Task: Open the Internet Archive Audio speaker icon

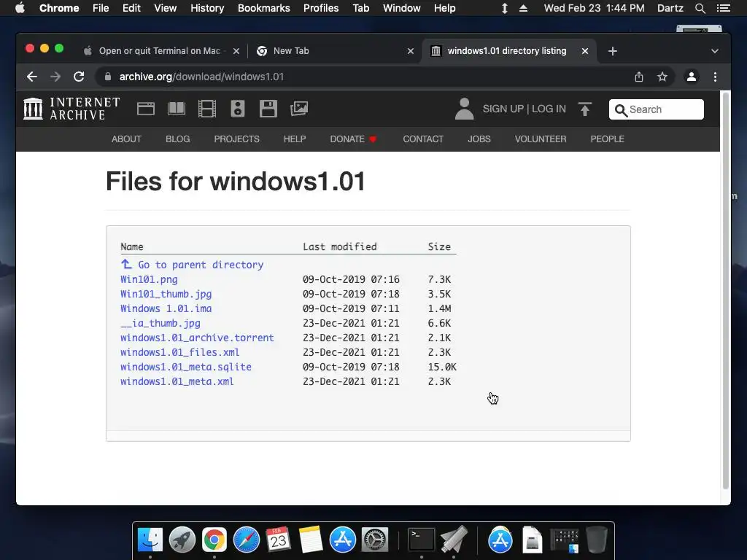Action: coord(237,109)
